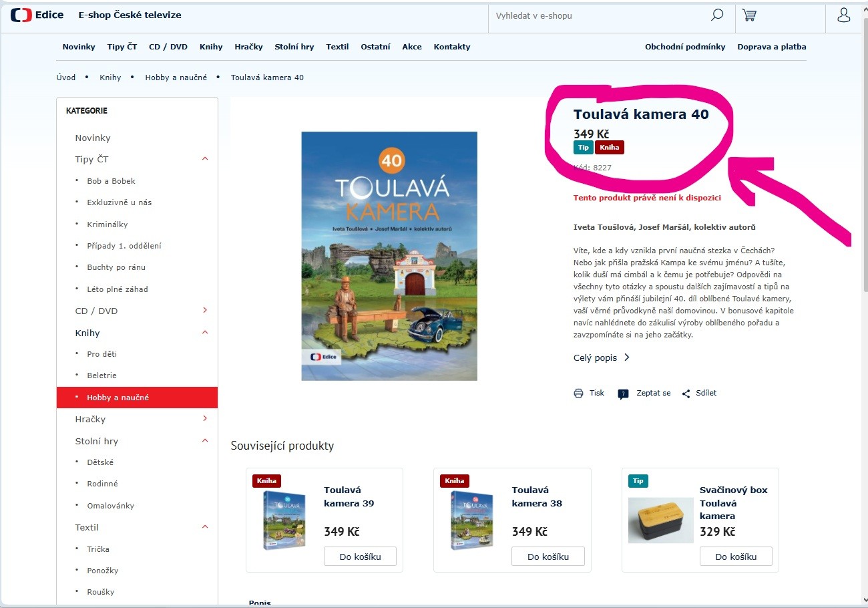Viewport: 868px width, 608px height.
Task: Open Obchodní podmínky link
Action: 685,47
